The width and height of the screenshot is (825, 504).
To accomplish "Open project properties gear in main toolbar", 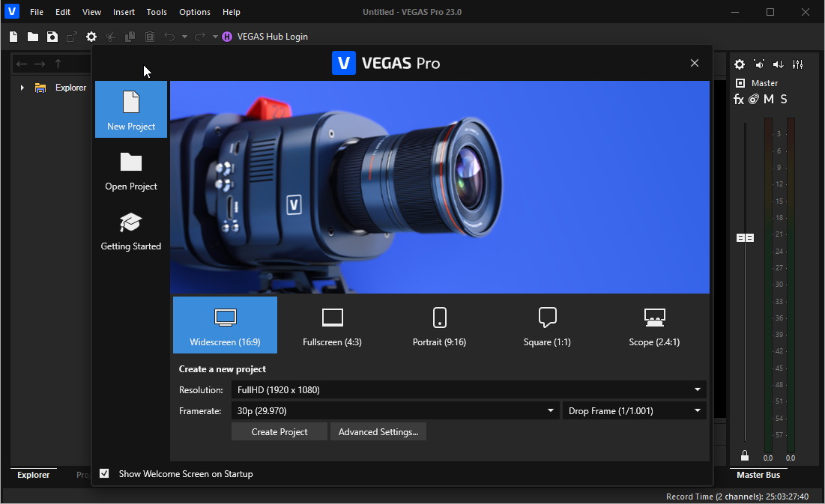I will pos(91,37).
